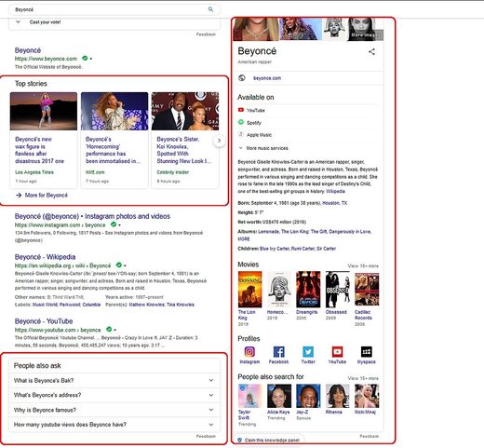Click verified badge on Wikipedia result

pos(118,265)
